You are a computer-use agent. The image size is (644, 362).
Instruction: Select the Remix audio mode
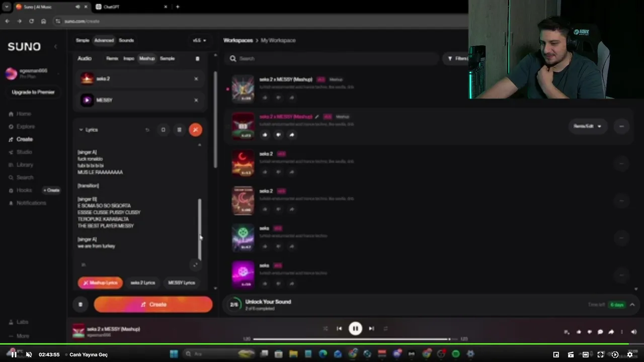pyautogui.click(x=112, y=58)
